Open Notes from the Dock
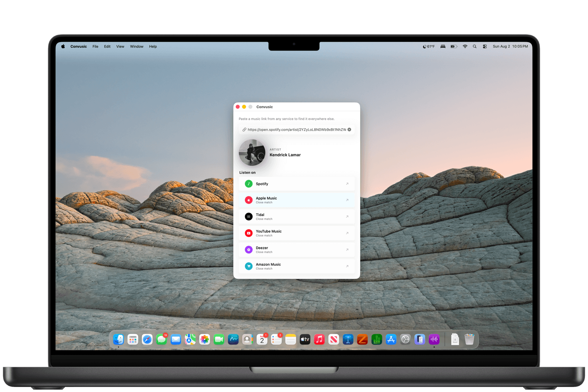The width and height of the screenshot is (588, 392). (291, 339)
